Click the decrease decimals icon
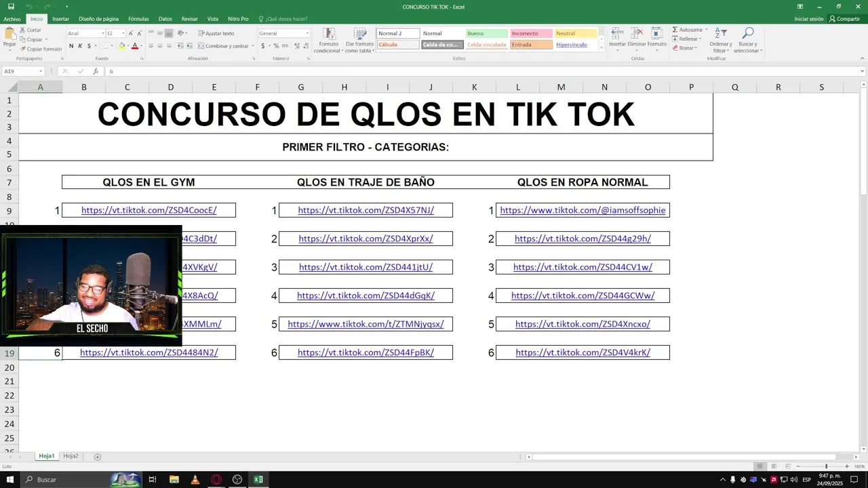This screenshot has height=488, width=868. tap(304, 46)
